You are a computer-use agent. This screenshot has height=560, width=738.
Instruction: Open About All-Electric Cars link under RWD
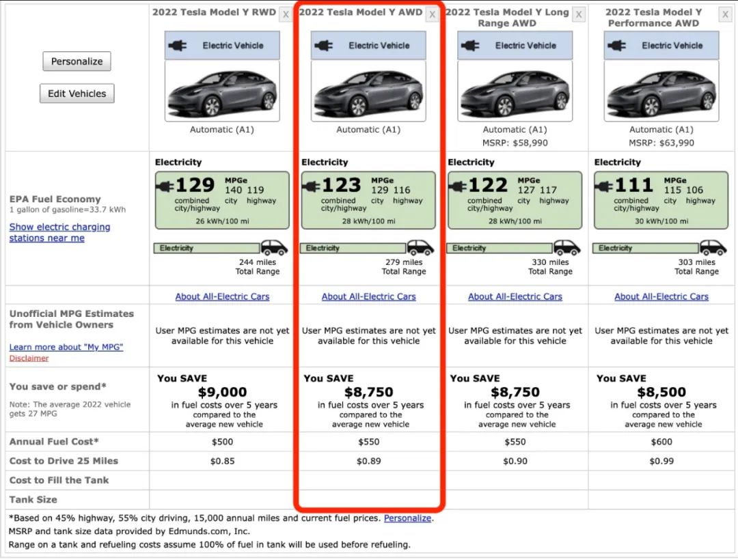point(222,296)
